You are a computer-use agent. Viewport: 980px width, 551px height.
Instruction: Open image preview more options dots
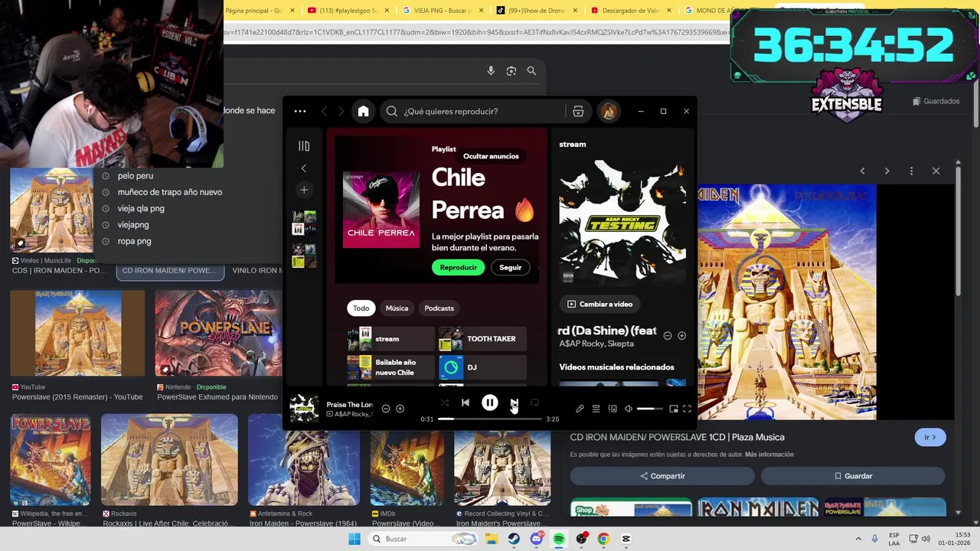pyautogui.click(x=911, y=171)
